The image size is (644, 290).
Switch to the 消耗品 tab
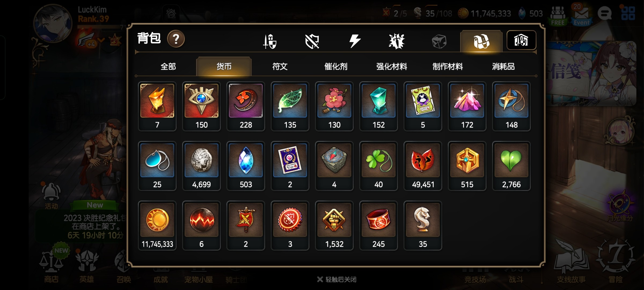tap(503, 66)
